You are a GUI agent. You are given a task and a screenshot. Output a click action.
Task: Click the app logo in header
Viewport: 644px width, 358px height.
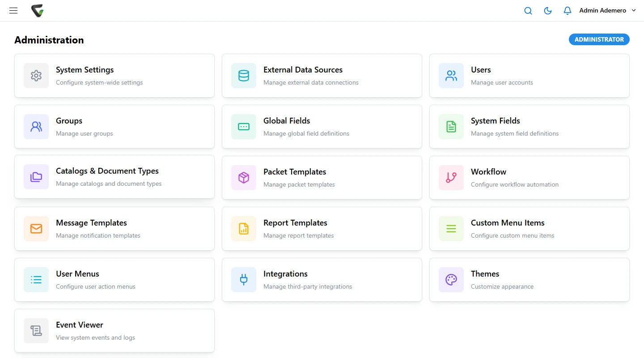click(38, 11)
